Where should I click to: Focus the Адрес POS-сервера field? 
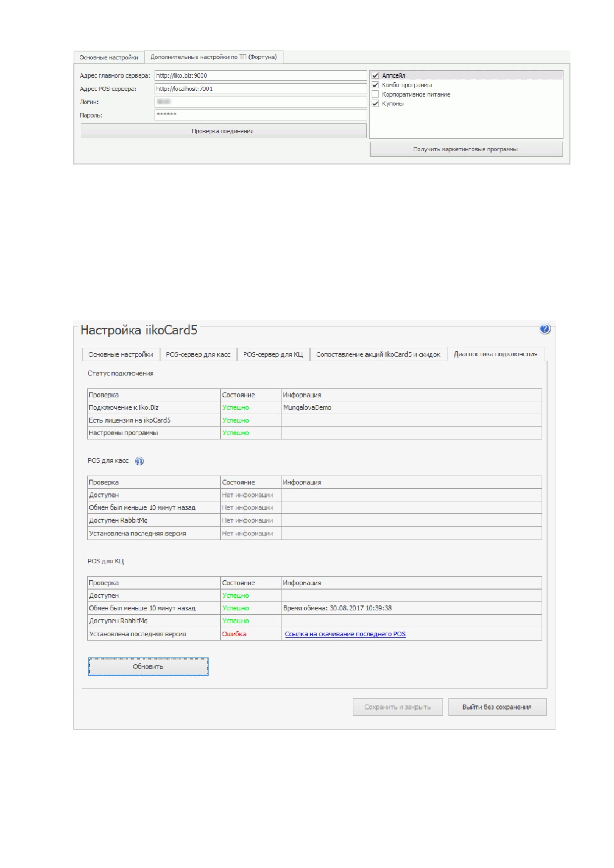pos(261,89)
